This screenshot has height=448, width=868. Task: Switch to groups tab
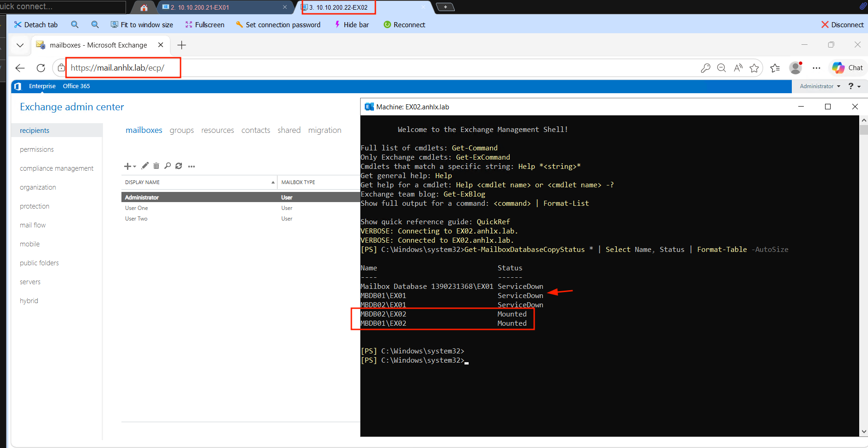tap(181, 130)
